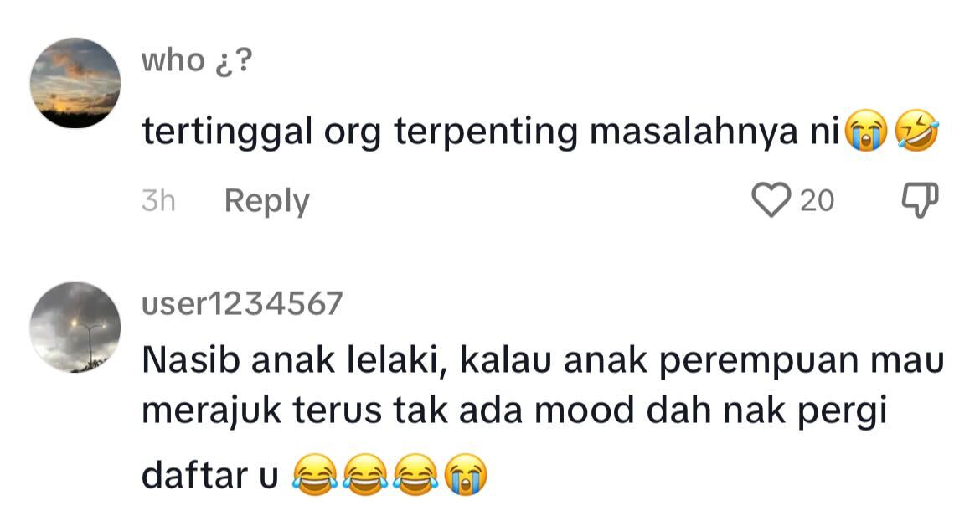Image resolution: width=980 pixels, height=506 pixels.
Task: Click the third tears-of-joy emoji in the row
Action: click(x=415, y=475)
